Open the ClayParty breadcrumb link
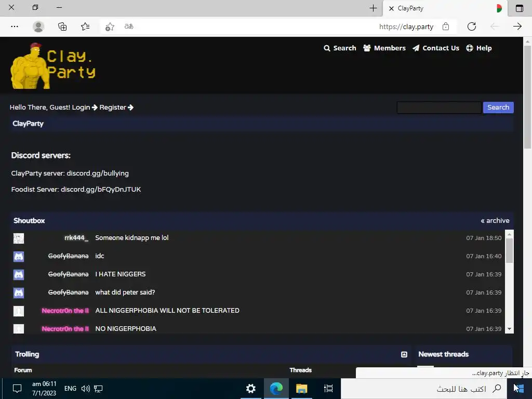 pos(28,124)
